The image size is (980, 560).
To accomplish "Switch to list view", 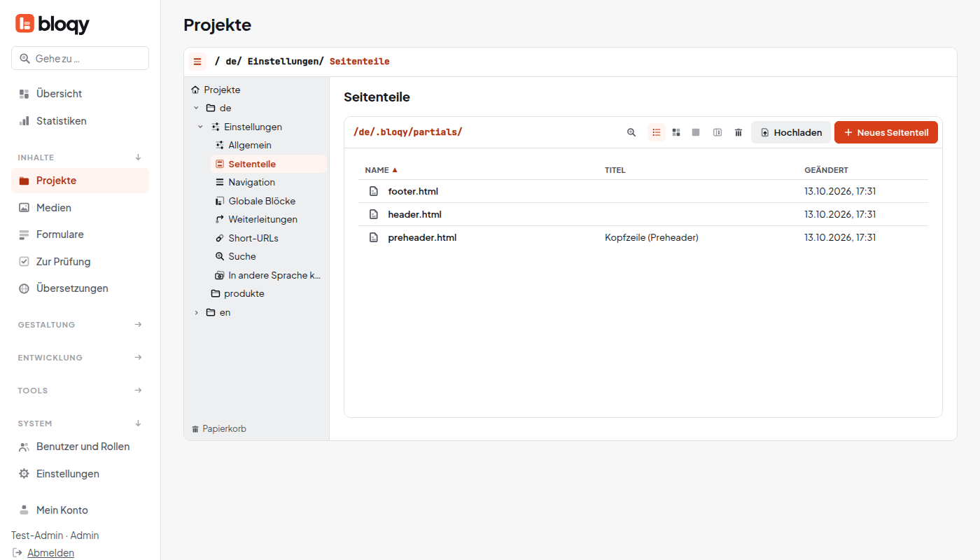I will 657,132.
